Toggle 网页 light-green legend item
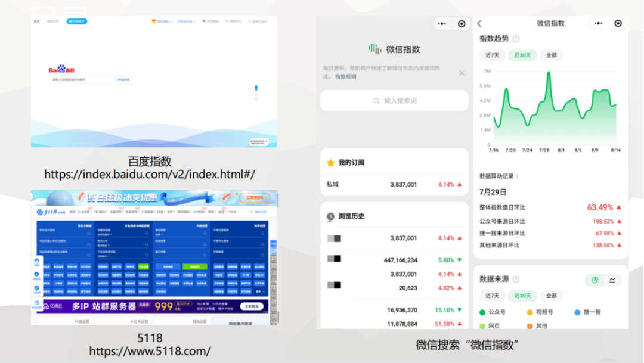This screenshot has height=363, width=644. click(x=490, y=325)
